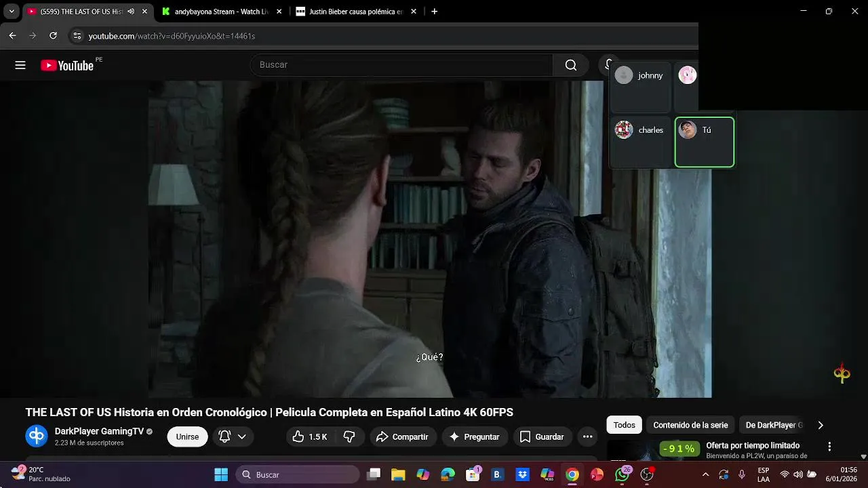Like the video with 1.5 K thumbs up
This screenshot has height=488, width=868.
(311, 437)
